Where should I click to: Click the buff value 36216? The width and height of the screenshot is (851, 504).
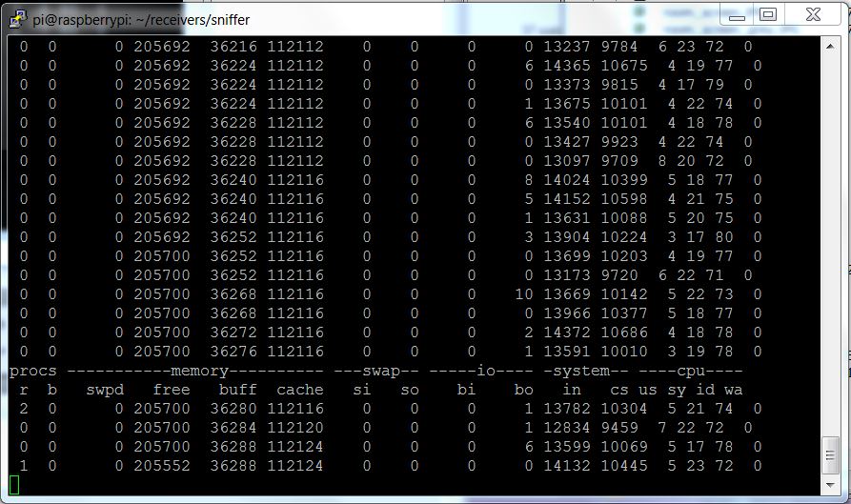233,47
